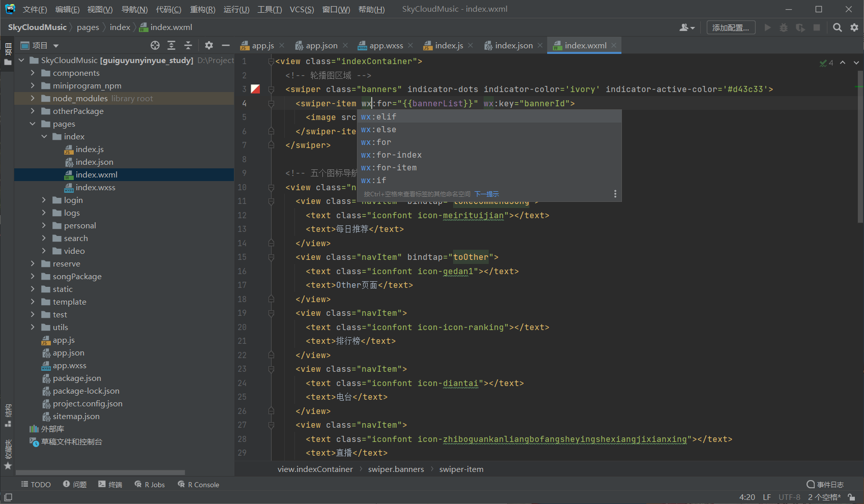Fold the indexContainer view on line 1
Viewport: 864px width, 504px height.
coord(271,61)
